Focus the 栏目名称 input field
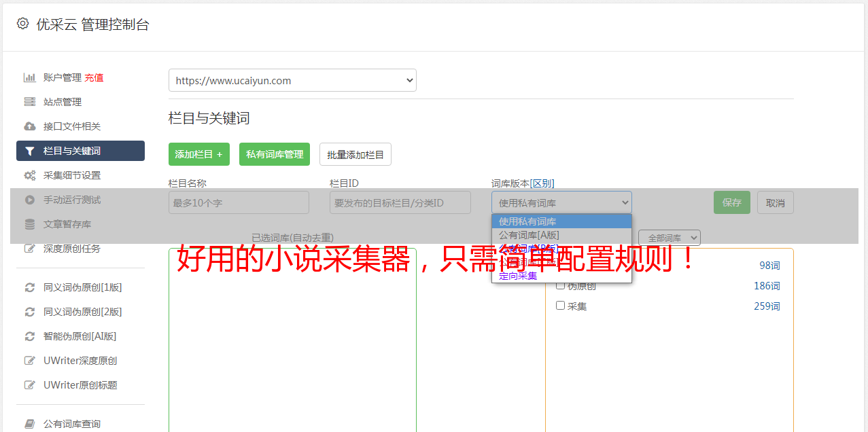Screen dimensions: 868x432 point(239,202)
